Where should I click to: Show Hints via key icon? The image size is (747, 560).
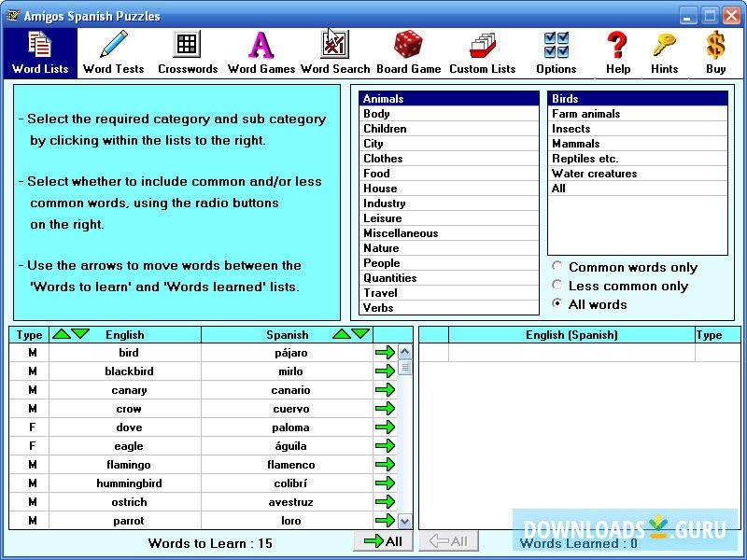(664, 53)
